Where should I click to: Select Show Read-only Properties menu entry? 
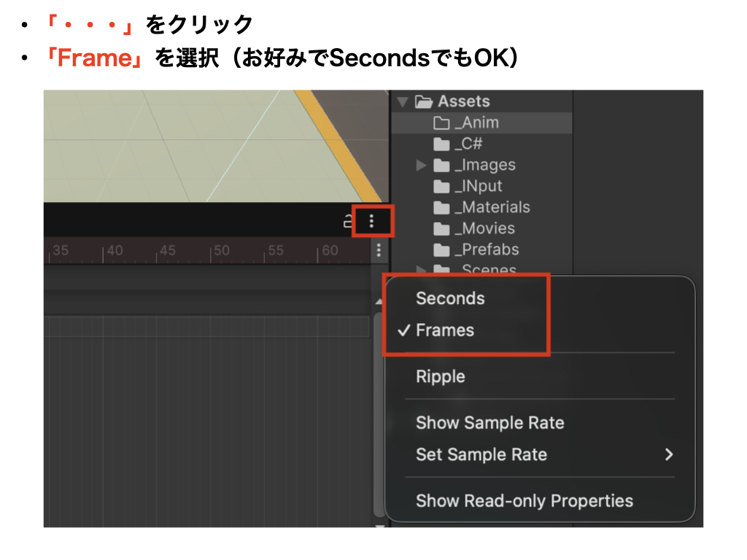click(525, 501)
